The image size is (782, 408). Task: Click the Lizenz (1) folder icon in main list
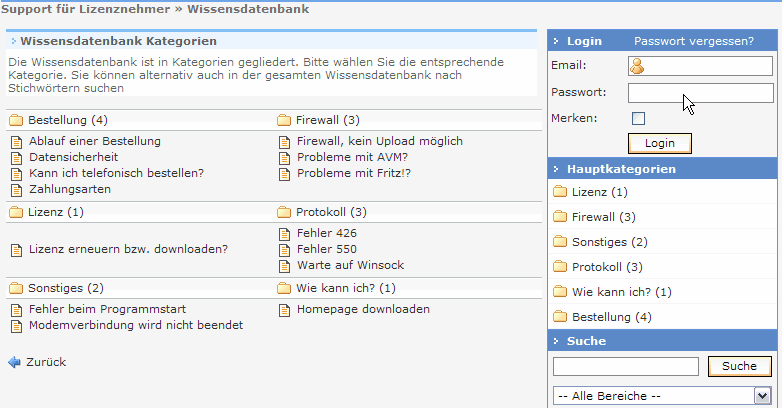point(16,212)
